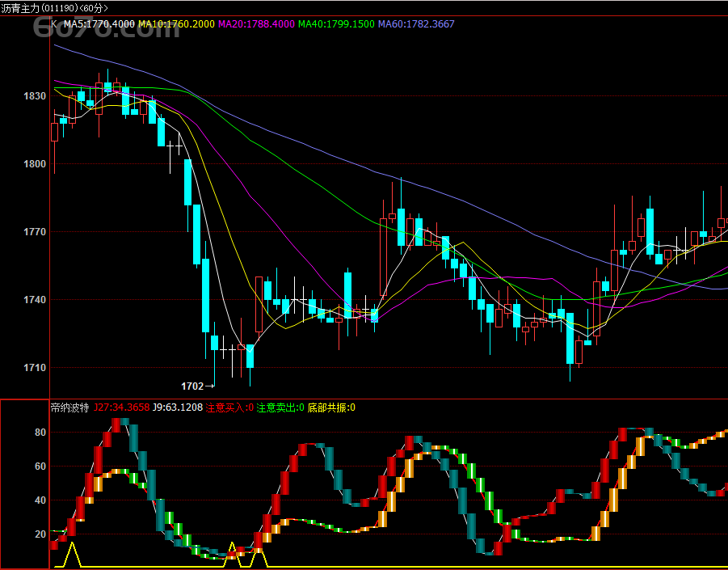Click the 60 level on indicator axis
The image size is (728, 570).
[40, 467]
